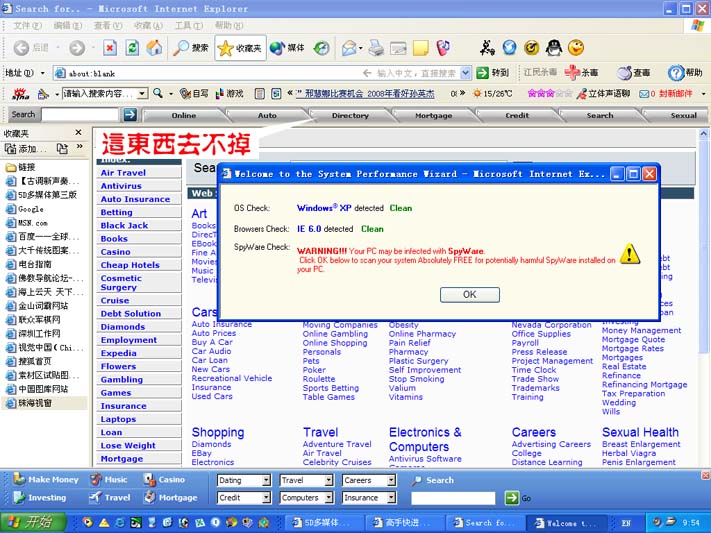The image size is (711, 533).
Task: Select the Directory tab in search toolbar
Action: coord(350,115)
